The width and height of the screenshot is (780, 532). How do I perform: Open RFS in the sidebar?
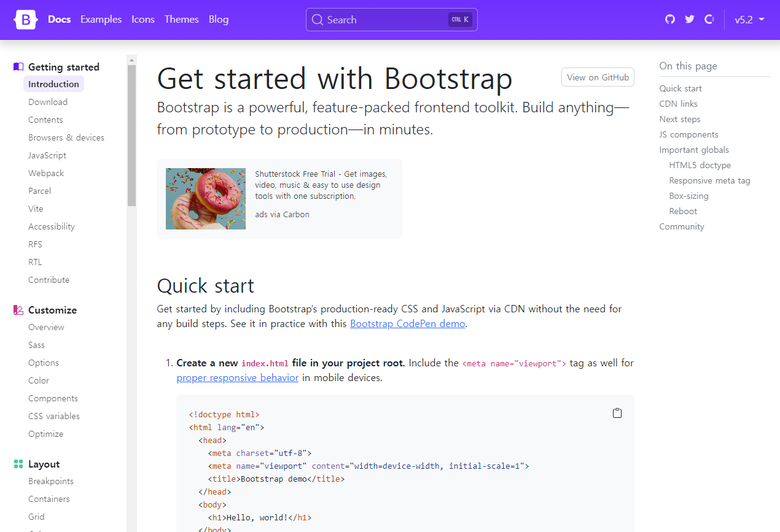click(x=36, y=244)
